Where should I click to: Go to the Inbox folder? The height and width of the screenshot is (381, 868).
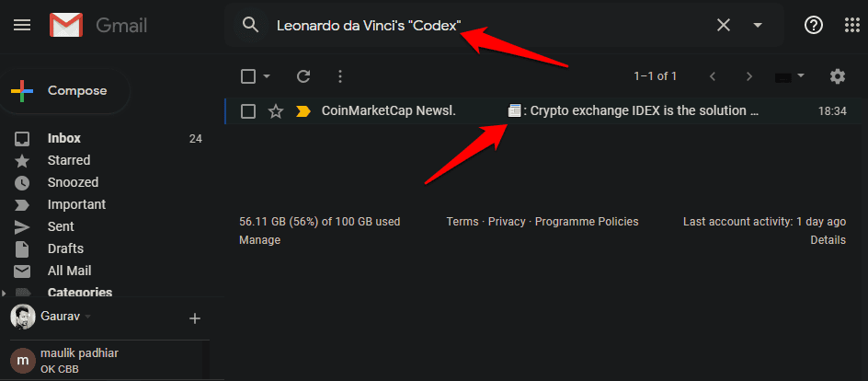[x=64, y=138]
